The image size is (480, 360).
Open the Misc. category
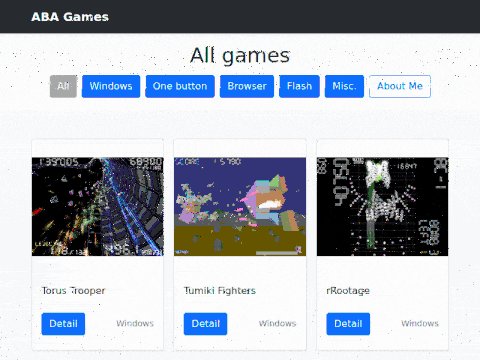tap(344, 86)
